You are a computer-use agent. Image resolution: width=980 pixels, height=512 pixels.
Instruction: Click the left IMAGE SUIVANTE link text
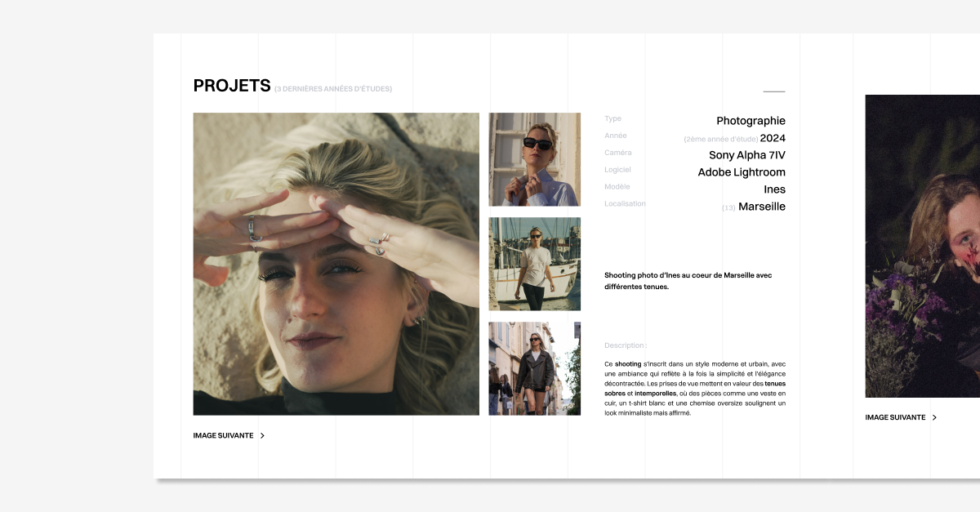pyautogui.click(x=223, y=436)
